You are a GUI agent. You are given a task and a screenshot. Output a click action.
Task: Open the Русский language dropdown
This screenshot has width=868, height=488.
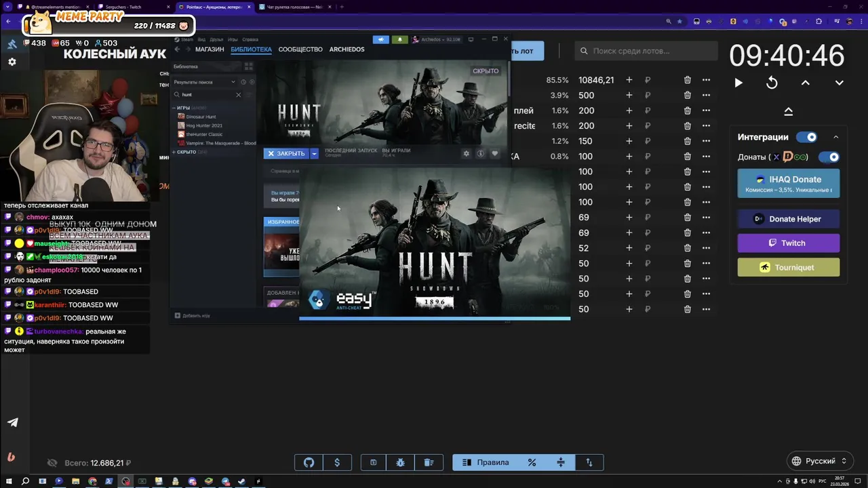click(x=820, y=461)
